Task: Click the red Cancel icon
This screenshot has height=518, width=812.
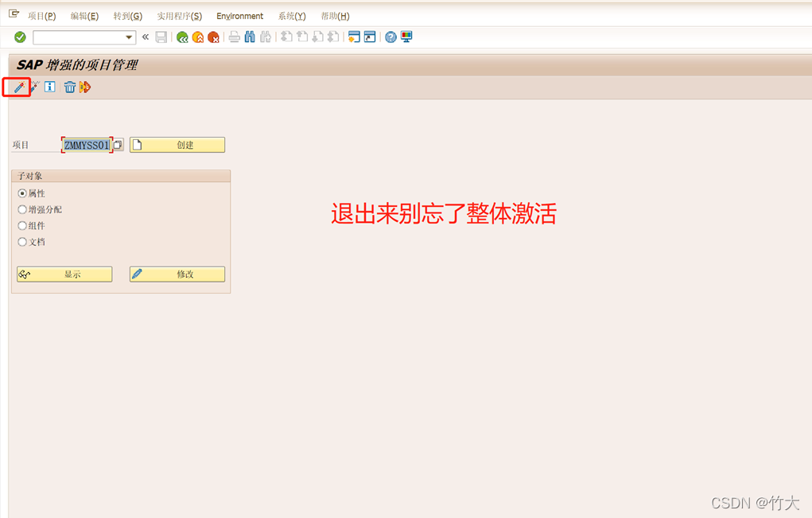Action: click(213, 37)
